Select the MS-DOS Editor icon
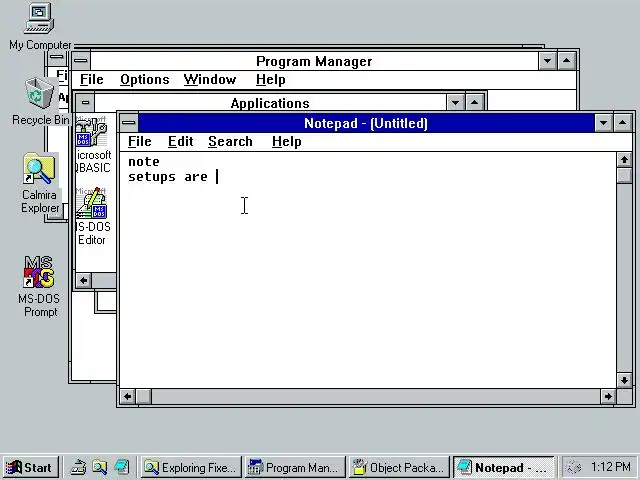The image size is (640, 480). [93, 216]
